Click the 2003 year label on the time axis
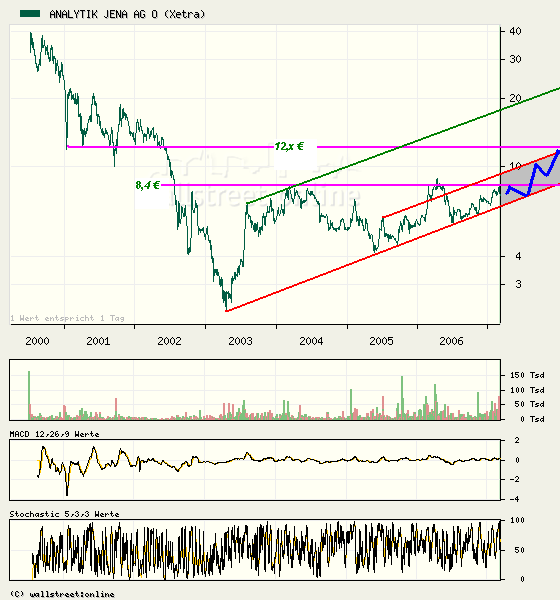560x600 pixels. pos(240,341)
